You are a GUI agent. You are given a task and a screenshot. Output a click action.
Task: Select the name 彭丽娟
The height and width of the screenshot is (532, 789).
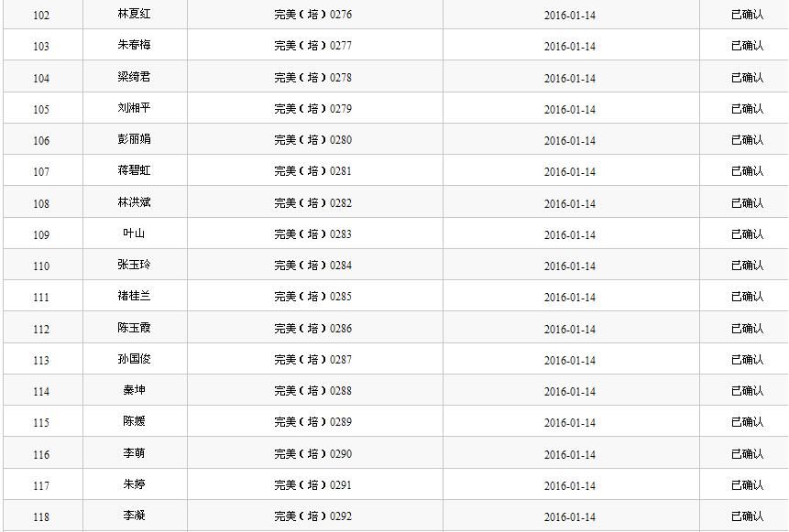click(134, 140)
